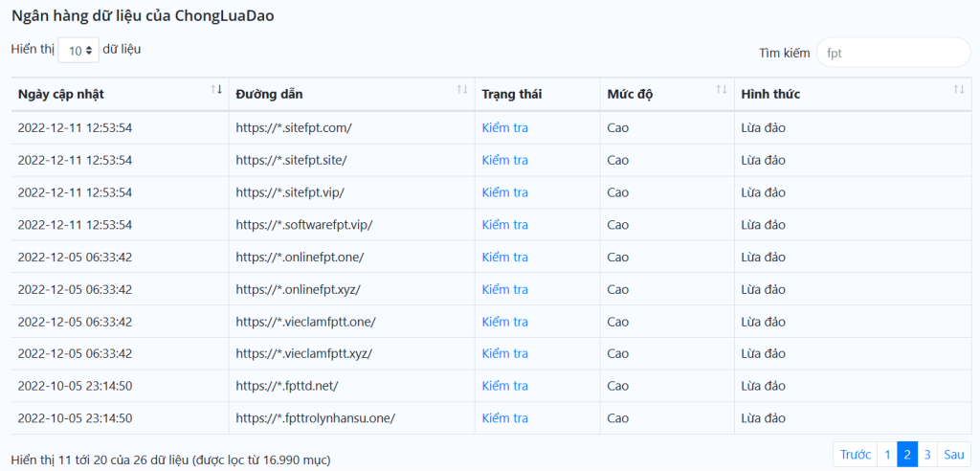Open Kiểm tra link for vieclamfptt.xyz
This screenshot has width=980, height=471.
505,353
